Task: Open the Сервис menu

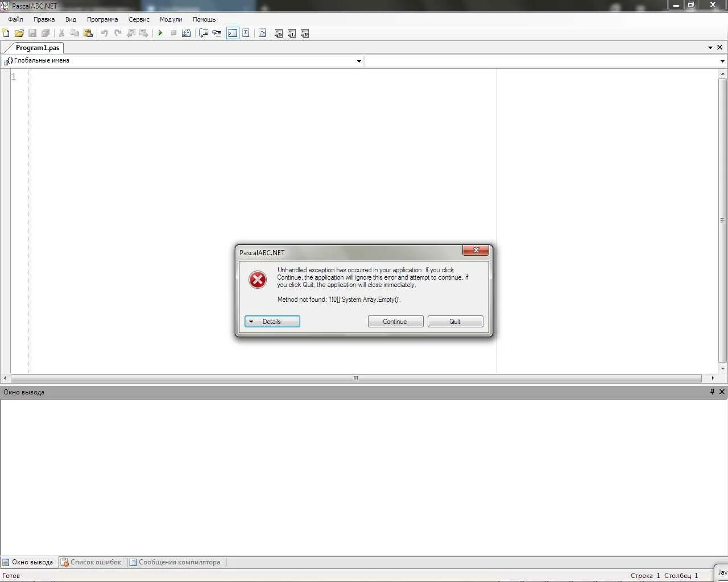Action: [x=139, y=19]
